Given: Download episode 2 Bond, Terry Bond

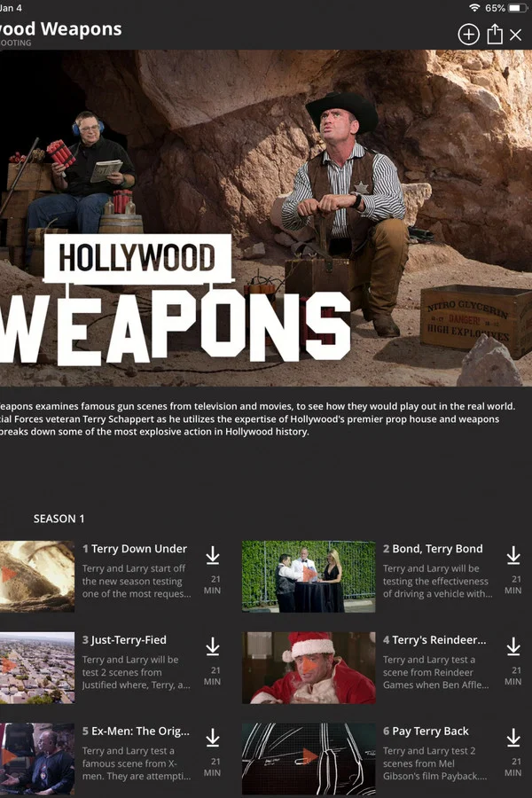Looking at the screenshot, I should [x=513, y=555].
